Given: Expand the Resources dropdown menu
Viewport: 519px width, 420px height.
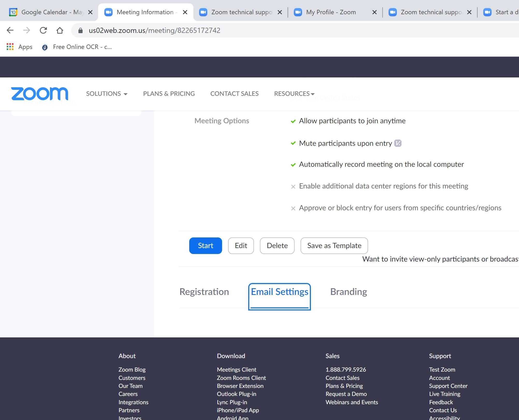Looking at the screenshot, I should 294,94.
